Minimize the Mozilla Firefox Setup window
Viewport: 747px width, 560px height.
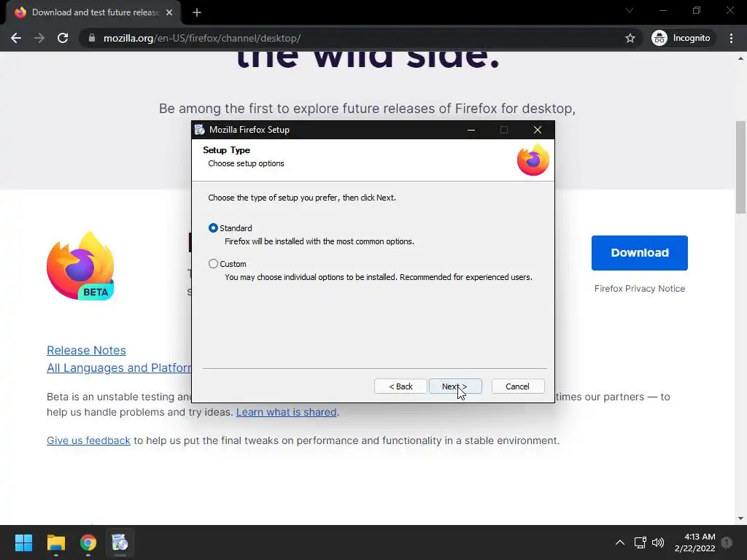471,130
